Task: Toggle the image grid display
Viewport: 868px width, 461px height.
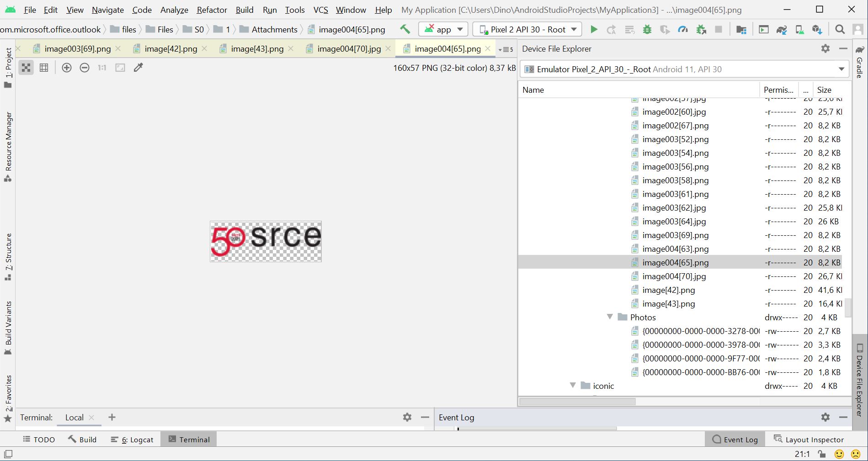Action: (44, 68)
